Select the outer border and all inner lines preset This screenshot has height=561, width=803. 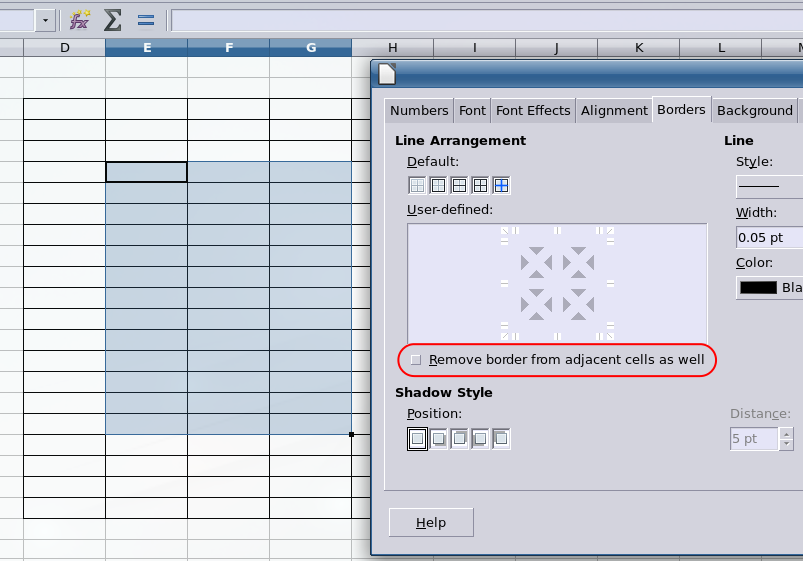(x=480, y=185)
